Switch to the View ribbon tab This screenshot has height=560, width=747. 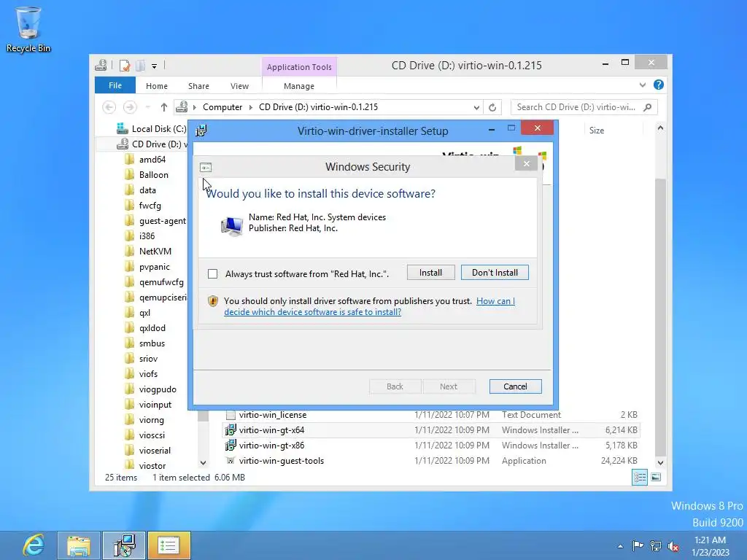click(239, 86)
